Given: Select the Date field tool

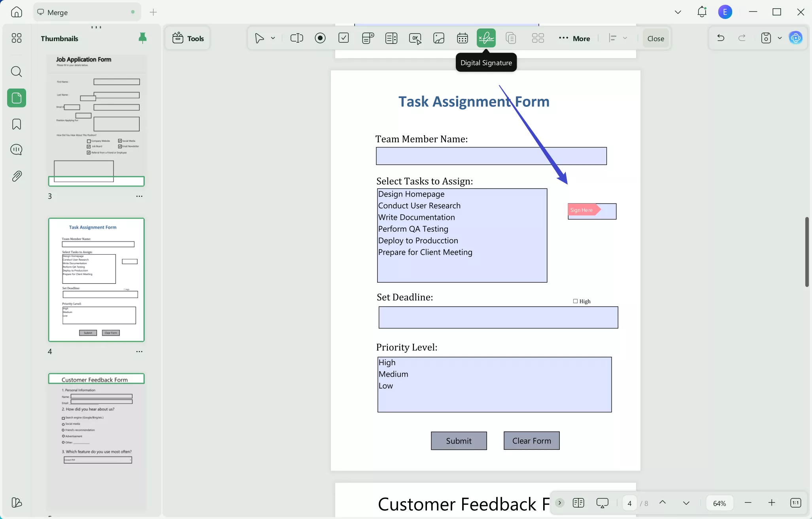Looking at the screenshot, I should (462, 38).
